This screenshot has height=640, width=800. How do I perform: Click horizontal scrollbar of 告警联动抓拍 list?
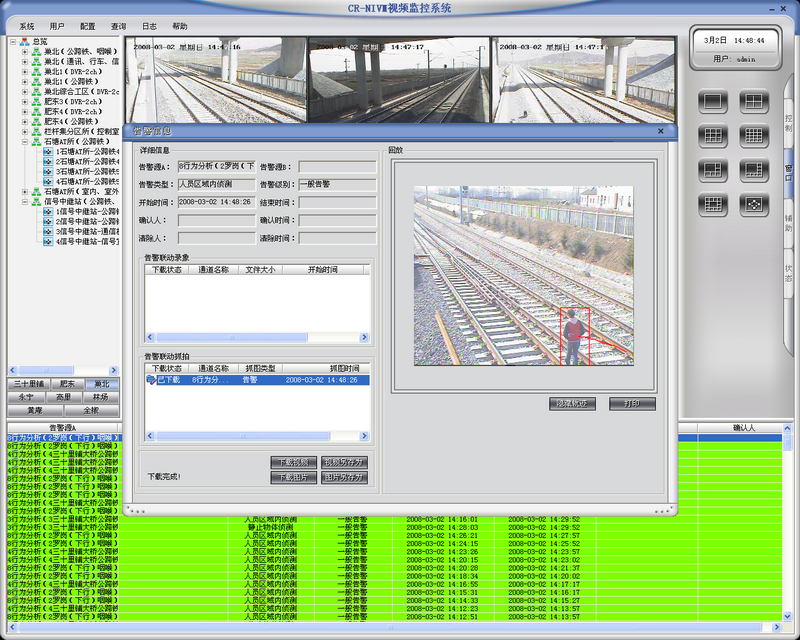[x=257, y=436]
